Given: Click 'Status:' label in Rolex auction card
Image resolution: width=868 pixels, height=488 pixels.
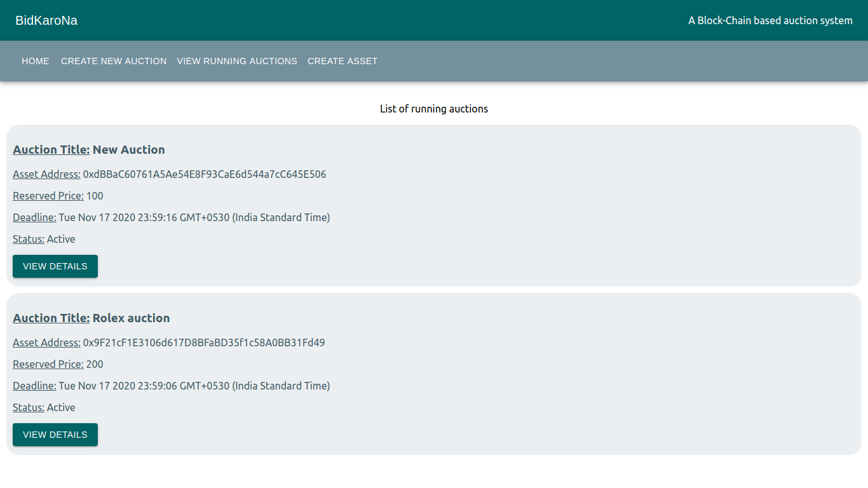Looking at the screenshot, I should [29, 407].
